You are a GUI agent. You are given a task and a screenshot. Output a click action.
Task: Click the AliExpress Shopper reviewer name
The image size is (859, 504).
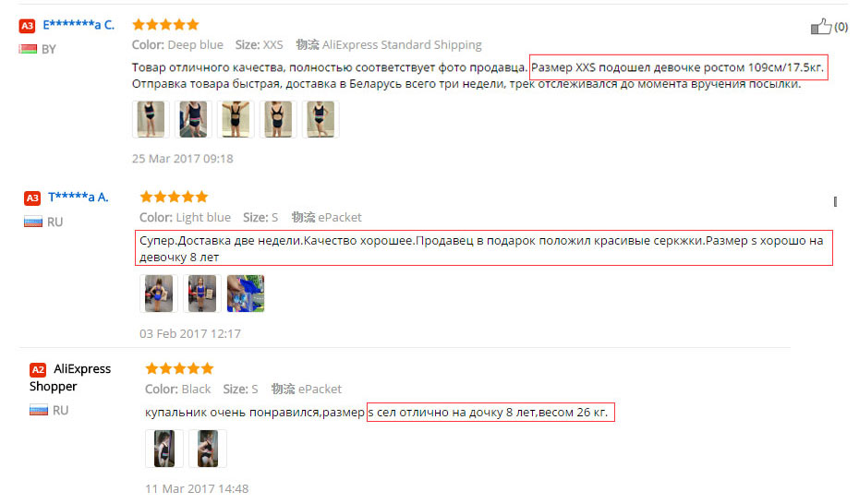click(x=70, y=378)
